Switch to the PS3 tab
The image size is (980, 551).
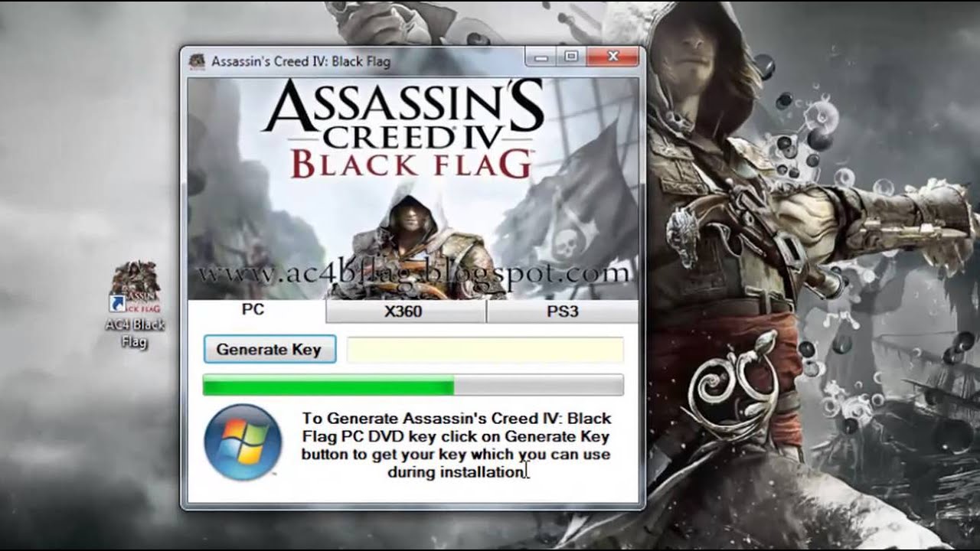coord(562,311)
